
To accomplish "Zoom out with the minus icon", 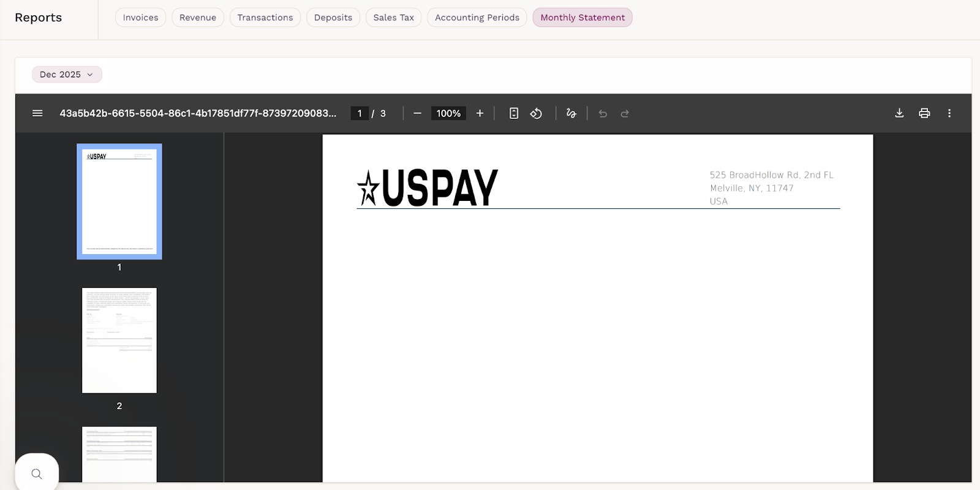I will (417, 113).
